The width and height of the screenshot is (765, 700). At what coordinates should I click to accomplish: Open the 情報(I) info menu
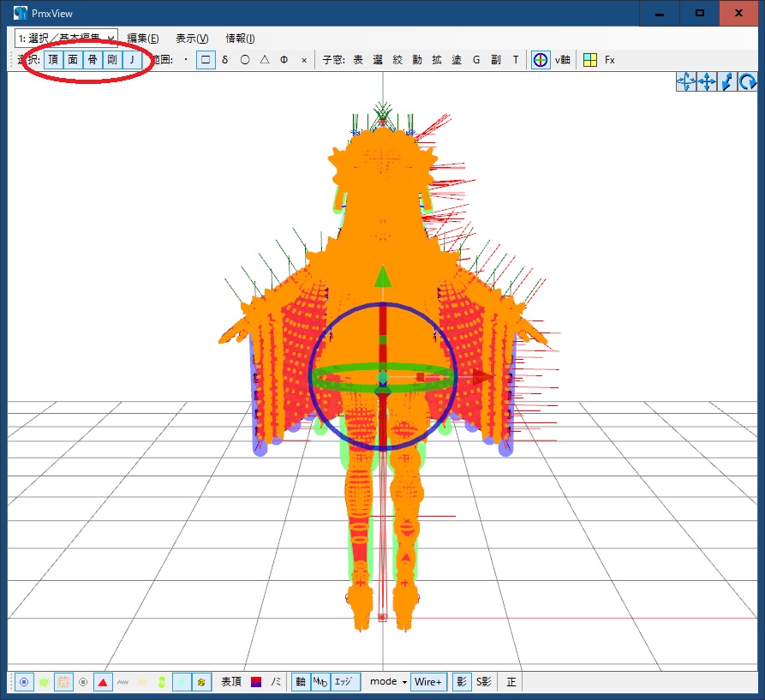tap(240, 39)
